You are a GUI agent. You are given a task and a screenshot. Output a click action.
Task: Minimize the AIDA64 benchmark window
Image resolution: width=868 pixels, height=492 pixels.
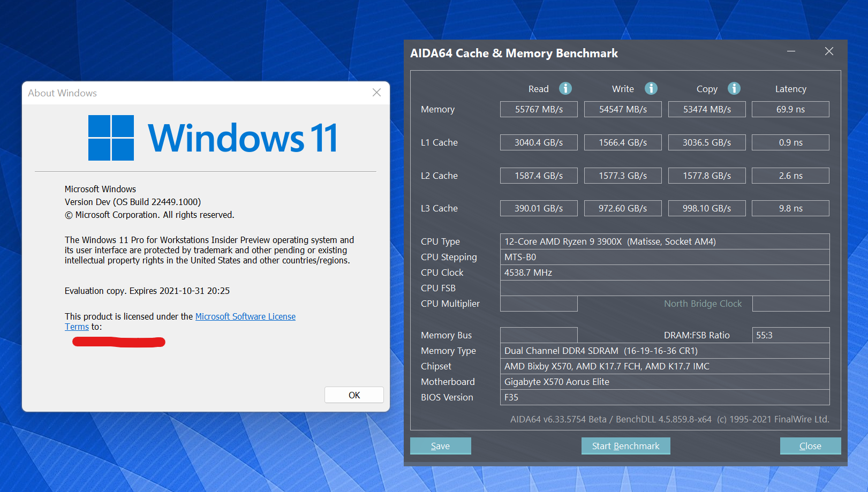point(791,51)
